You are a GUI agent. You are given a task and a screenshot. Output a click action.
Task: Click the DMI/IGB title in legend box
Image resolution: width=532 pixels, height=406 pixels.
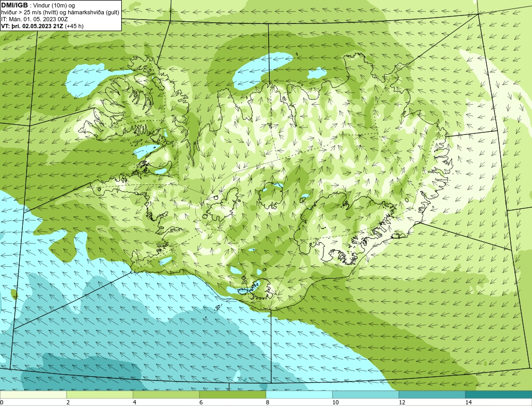tap(14, 5)
